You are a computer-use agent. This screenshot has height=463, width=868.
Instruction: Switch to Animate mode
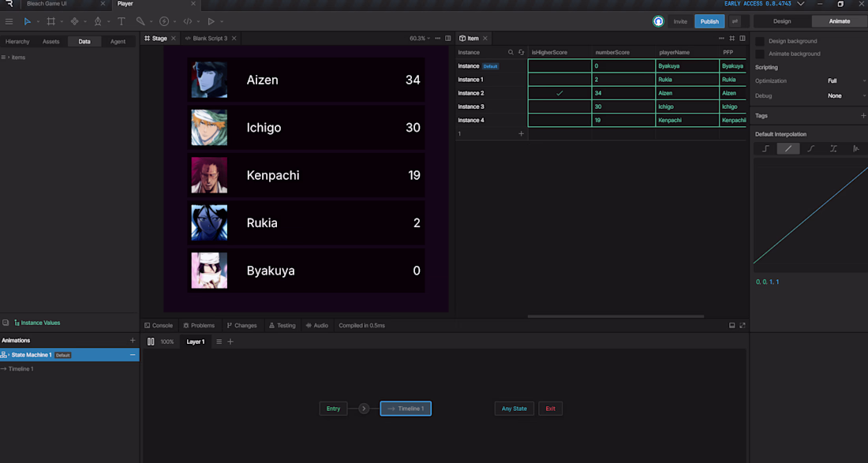[x=840, y=21]
